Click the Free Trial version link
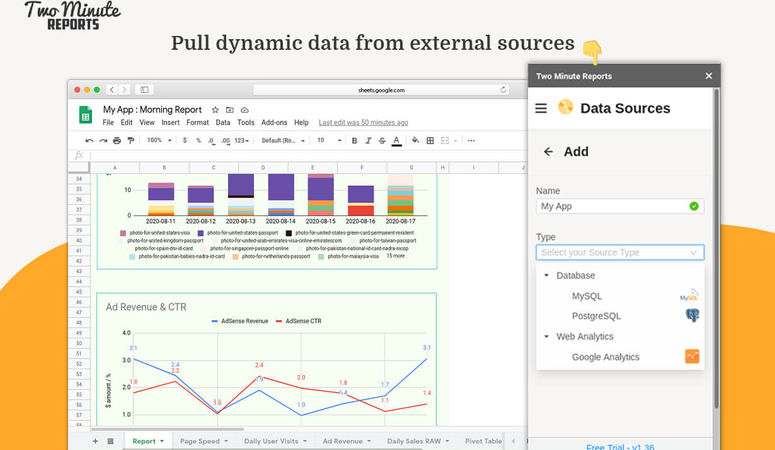The height and width of the screenshot is (450, 775). click(620, 447)
